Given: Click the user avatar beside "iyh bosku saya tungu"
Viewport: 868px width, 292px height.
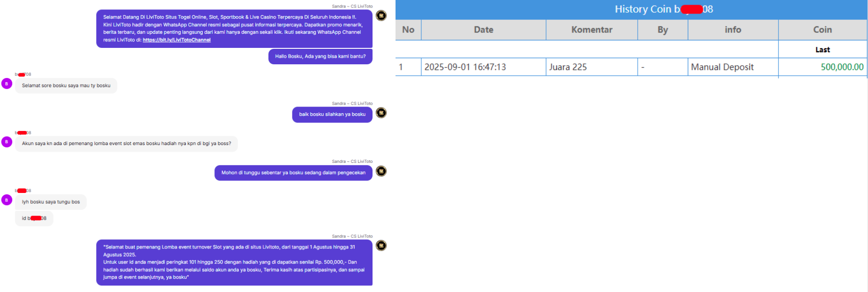Looking at the screenshot, I should (7, 200).
